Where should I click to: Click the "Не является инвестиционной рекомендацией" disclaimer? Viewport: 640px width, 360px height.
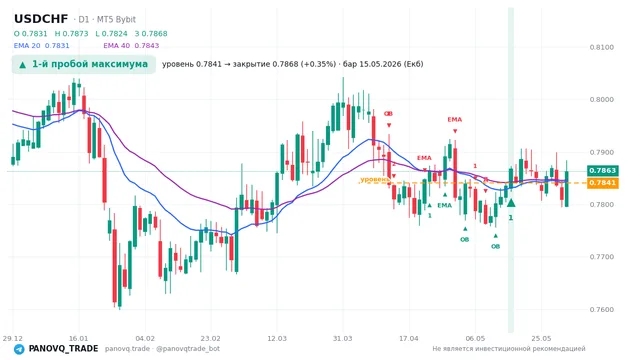[509, 349]
